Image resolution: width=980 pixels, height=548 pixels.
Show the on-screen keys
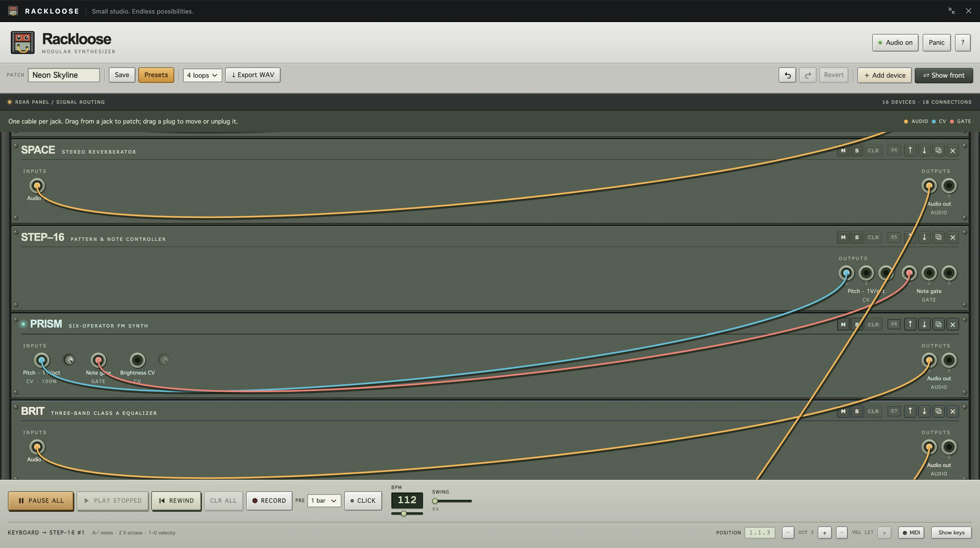pyautogui.click(x=951, y=533)
